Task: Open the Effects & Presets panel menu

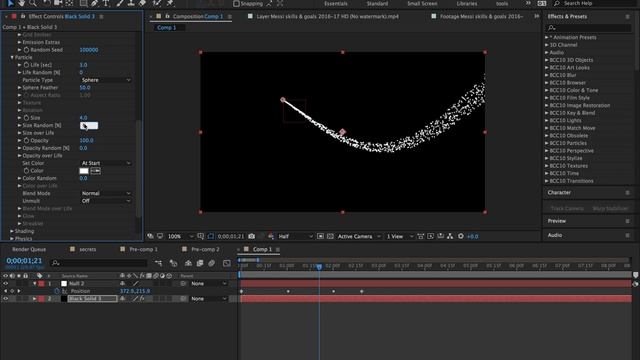Action: [627, 17]
